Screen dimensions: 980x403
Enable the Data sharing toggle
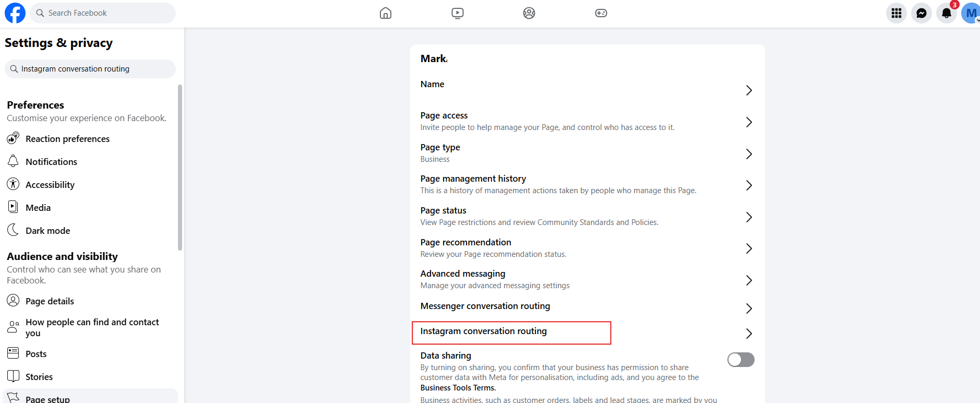740,360
